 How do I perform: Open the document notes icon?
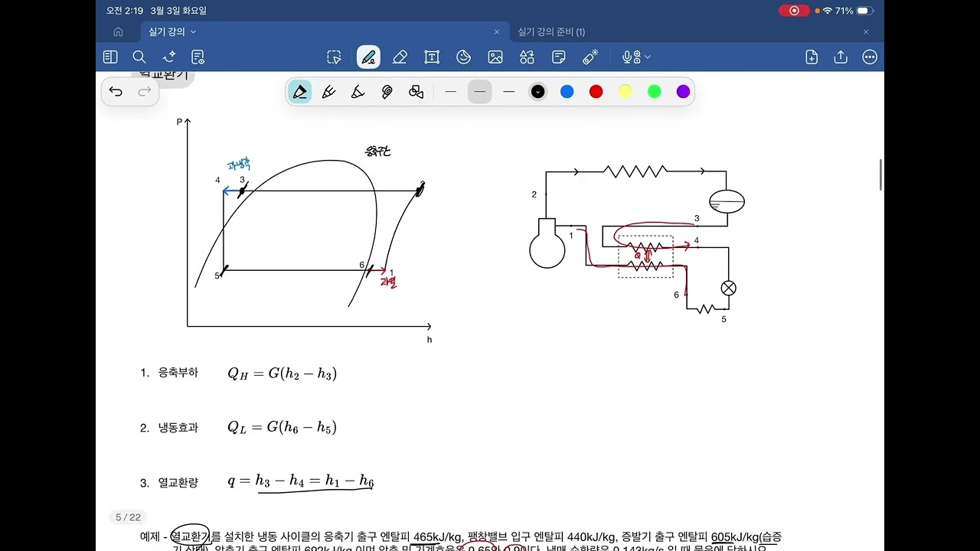[198, 57]
